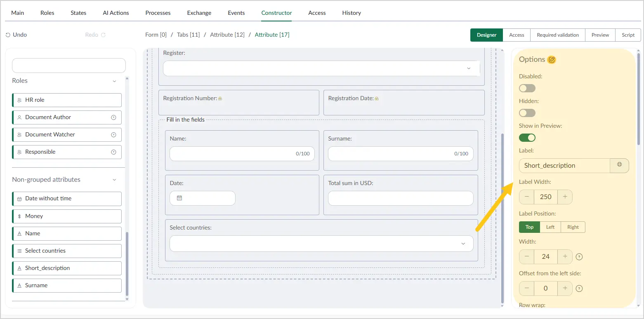Open the globe translation icon for Label
644x319 pixels.
(x=619, y=164)
